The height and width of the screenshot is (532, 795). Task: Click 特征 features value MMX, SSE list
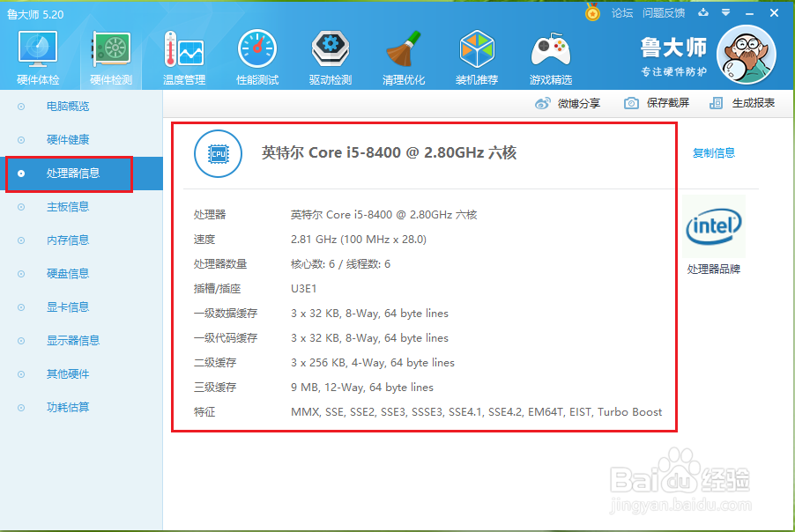[x=477, y=412]
